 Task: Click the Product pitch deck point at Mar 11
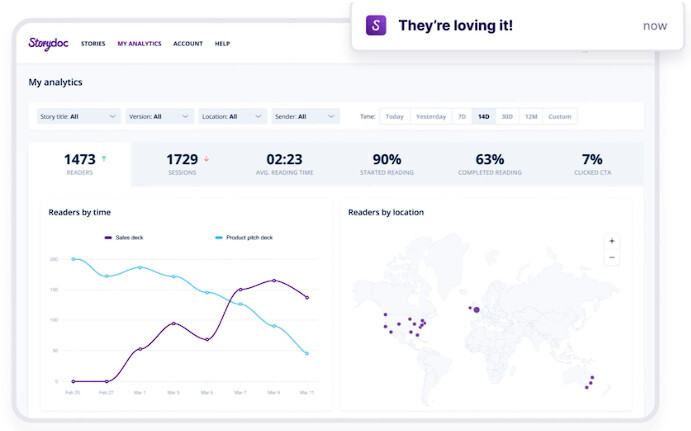[x=307, y=353]
